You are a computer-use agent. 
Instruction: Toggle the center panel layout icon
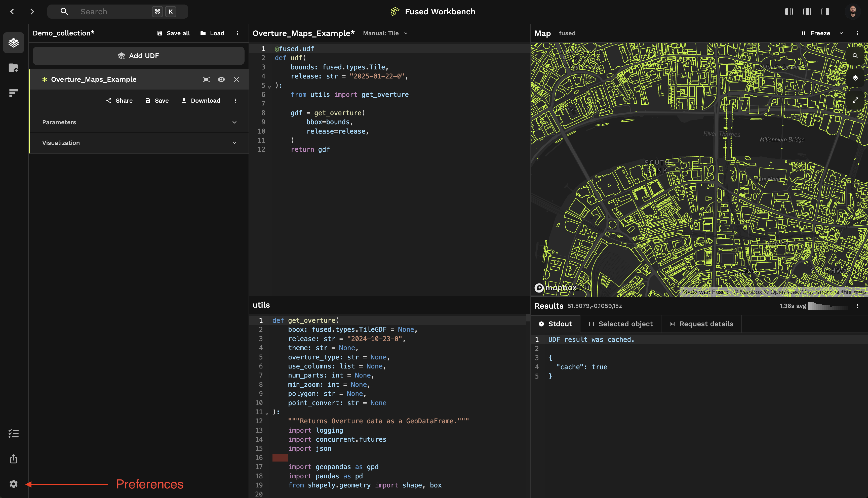pyautogui.click(x=807, y=12)
